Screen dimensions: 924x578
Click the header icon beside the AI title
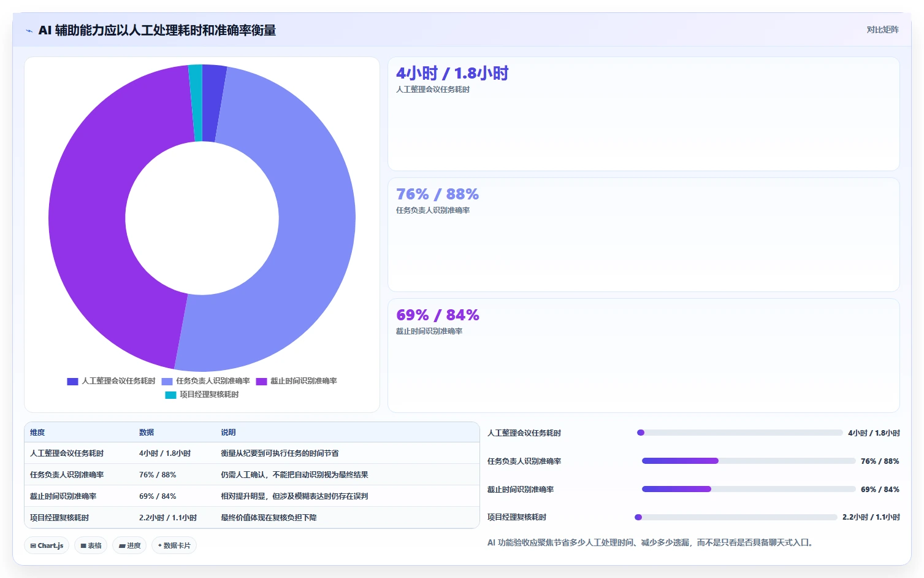pos(29,30)
